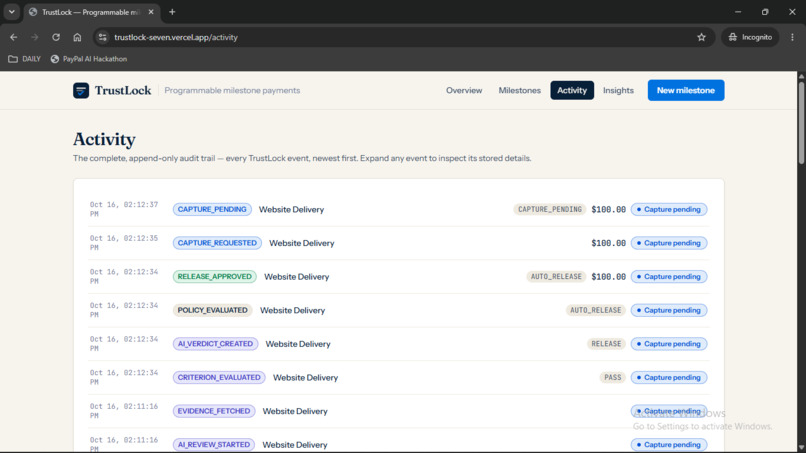Switch to the Milestones tab
This screenshot has width=806, height=453.
point(520,90)
